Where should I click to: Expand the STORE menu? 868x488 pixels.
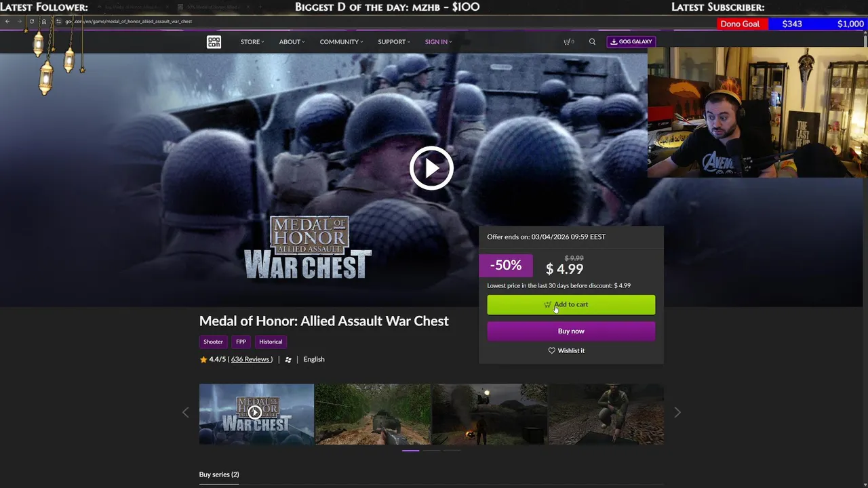tap(252, 42)
